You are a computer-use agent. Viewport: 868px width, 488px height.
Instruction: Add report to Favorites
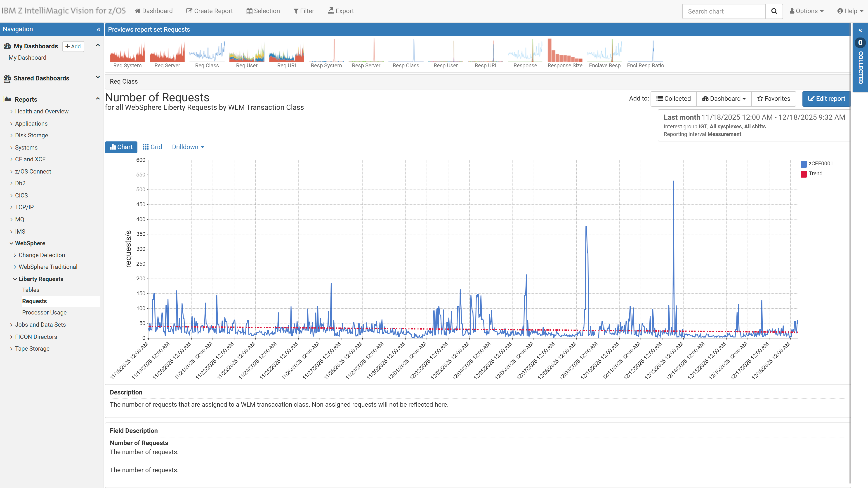click(x=774, y=99)
